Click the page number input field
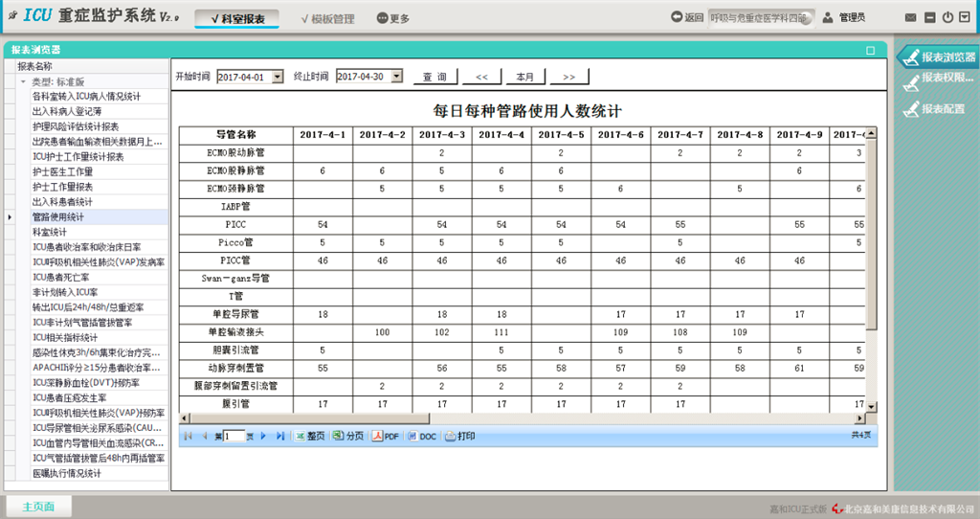 coord(234,436)
